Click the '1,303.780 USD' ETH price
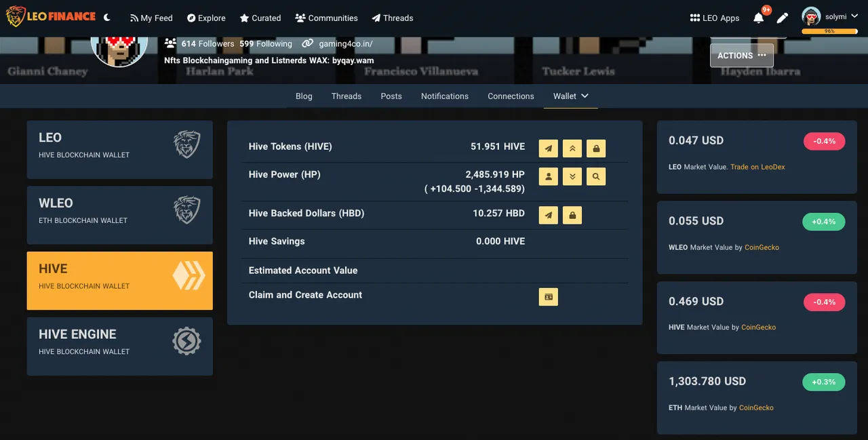Screen dimensions: 868x440 pyautogui.click(x=707, y=381)
